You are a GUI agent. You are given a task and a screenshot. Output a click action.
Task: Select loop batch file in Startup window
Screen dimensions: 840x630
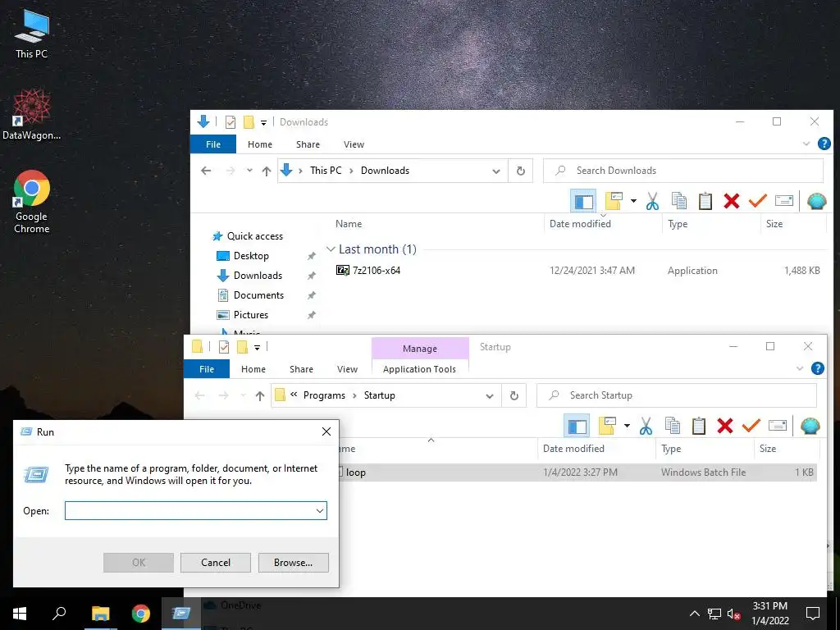click(x=576, y=472)
